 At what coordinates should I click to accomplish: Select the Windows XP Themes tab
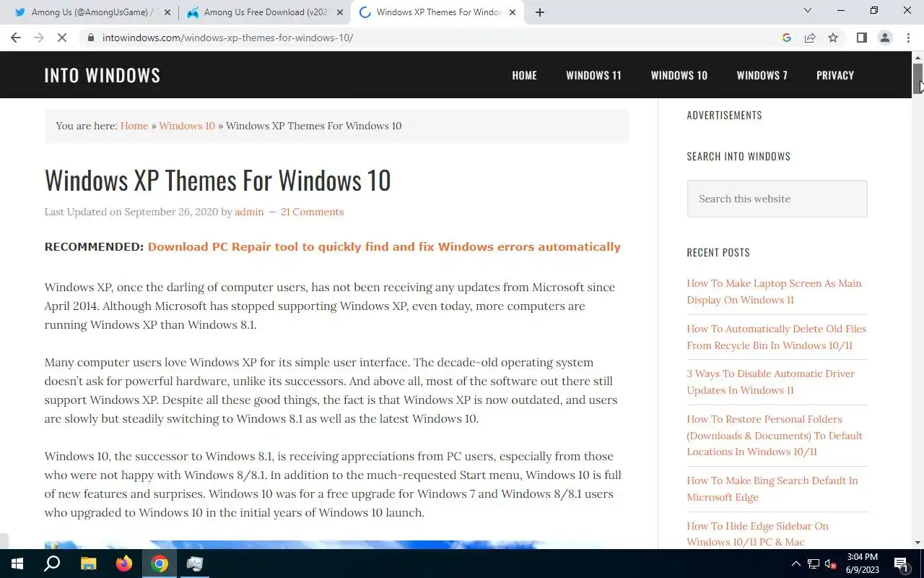437,12
